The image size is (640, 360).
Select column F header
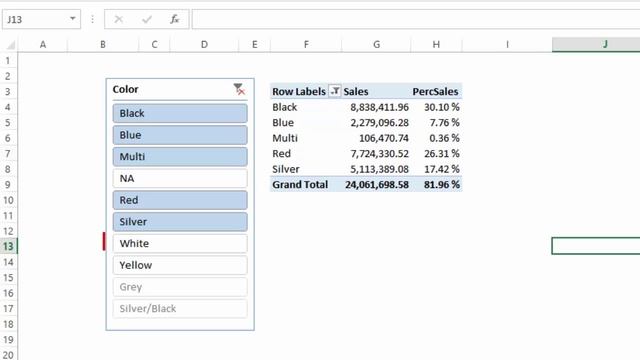(x=306, y=44)
